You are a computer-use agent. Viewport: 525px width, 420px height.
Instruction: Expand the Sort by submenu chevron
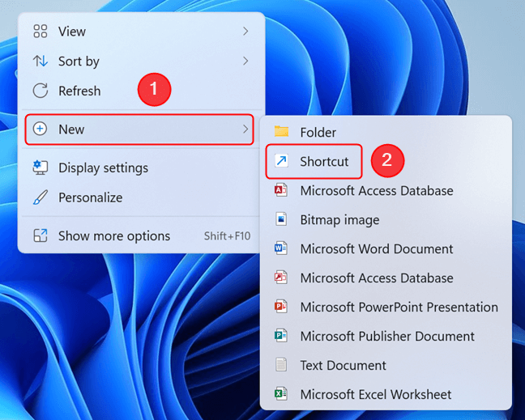click(245, 61)
